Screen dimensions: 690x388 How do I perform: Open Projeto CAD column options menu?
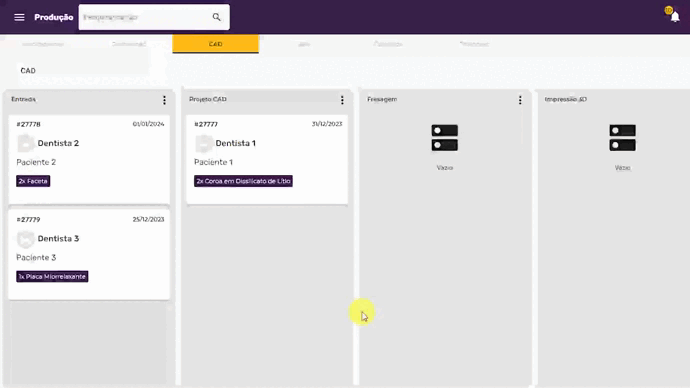coord(342,100)
